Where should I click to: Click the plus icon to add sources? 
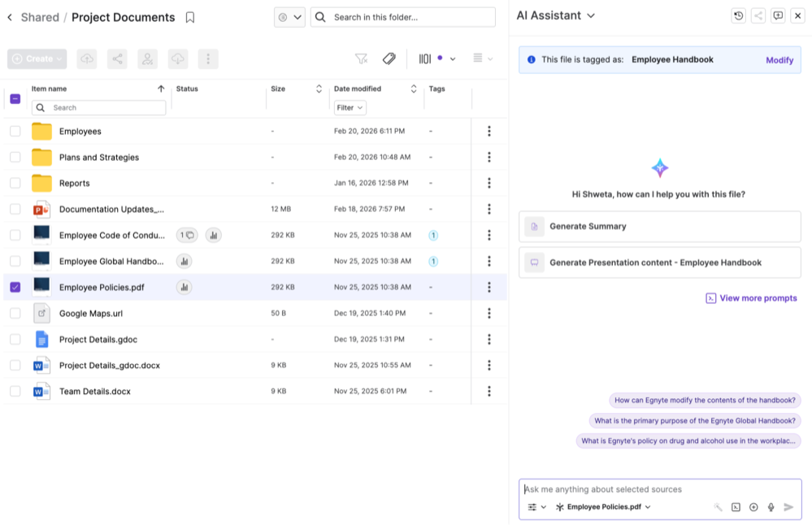[x=753, y=507]
